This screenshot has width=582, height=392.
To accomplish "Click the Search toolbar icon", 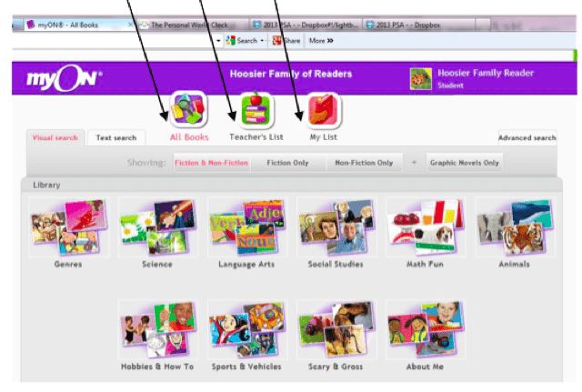I will pyautogui.click(x=230, y=40).
